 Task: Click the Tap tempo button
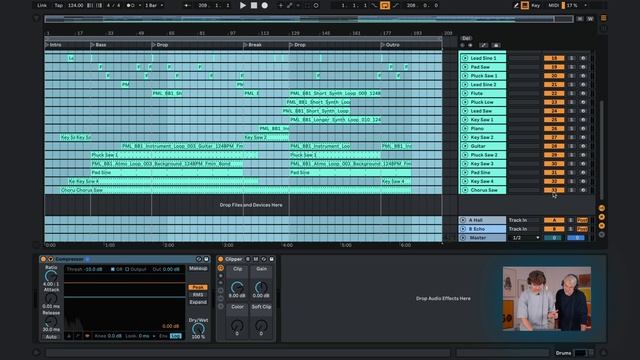click(59, 5)
